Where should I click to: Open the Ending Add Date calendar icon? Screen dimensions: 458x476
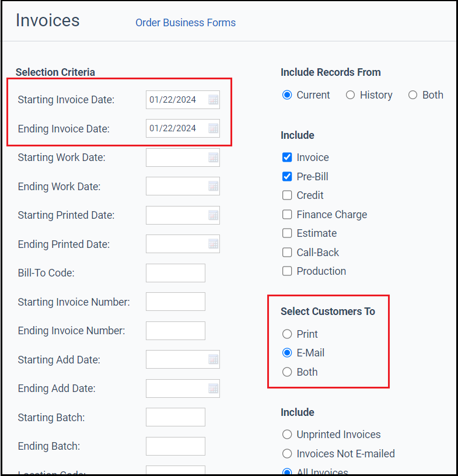212,388
